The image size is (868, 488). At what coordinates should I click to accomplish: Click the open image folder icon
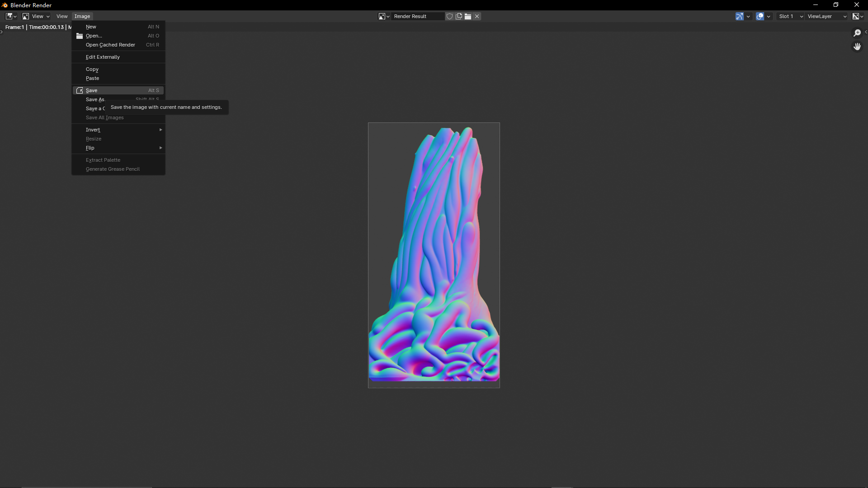pos(468,16)
